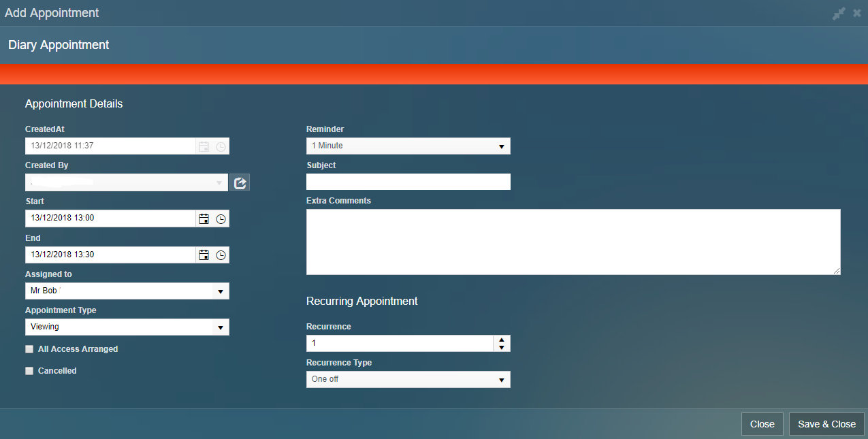This screenshot has width=868, height=439.
Task: Open the End time clock picker
Action: (221, 255)
